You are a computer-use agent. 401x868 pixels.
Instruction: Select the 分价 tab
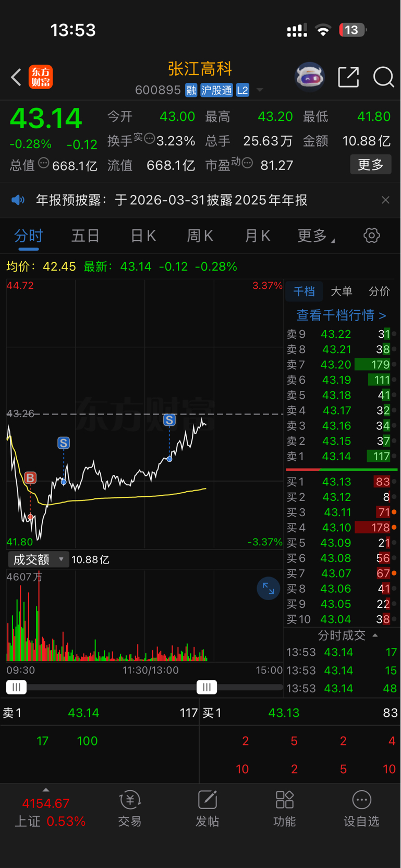(x=379, y=291)
